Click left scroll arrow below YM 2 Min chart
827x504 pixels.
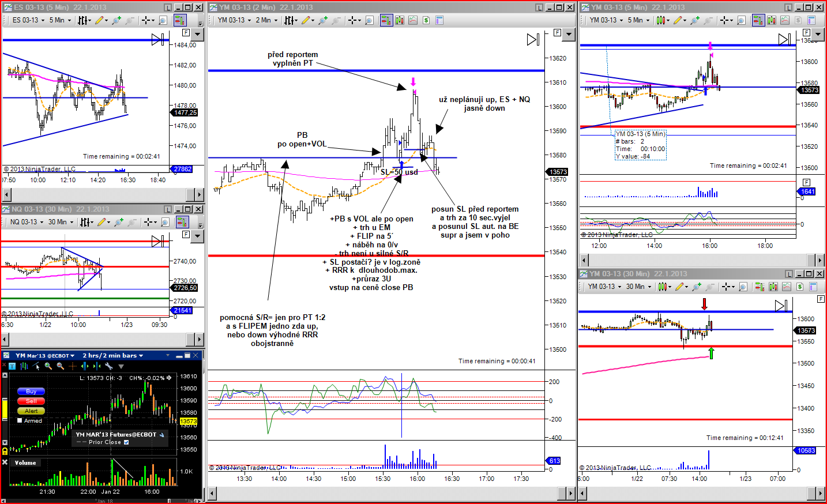click(212, 493)
